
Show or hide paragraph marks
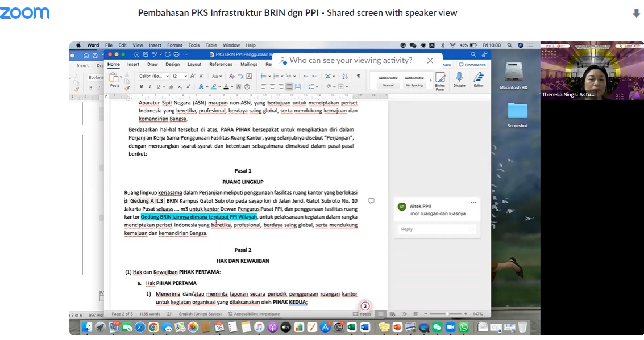click(359, 76)
